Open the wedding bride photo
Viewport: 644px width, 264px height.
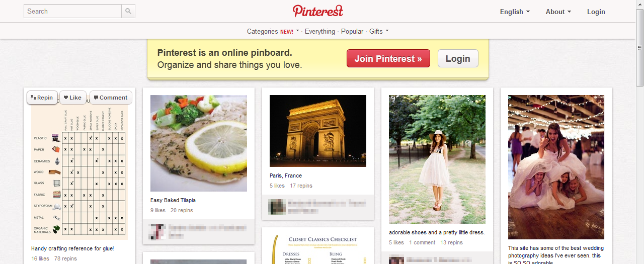tap(556, 167)
